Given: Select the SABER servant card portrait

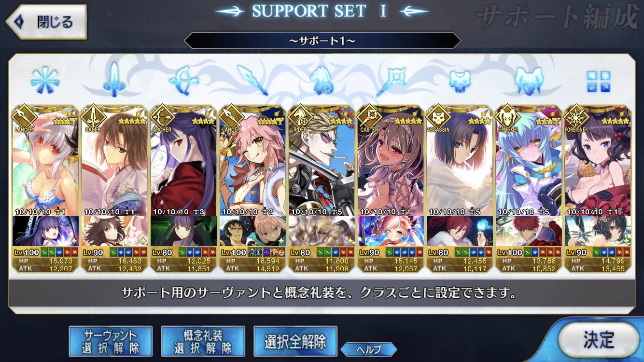Looking at the screenshot, I should [114, 160].
